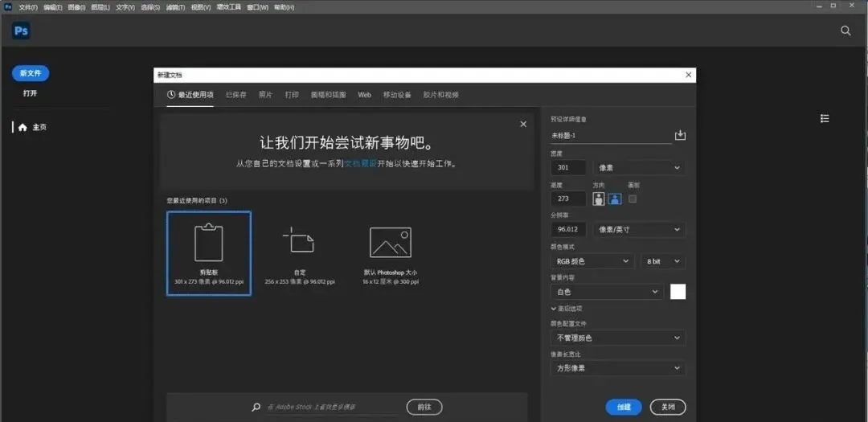868x422 pixels.
Task: Click the 新文件 button
Action: click(x=31, y=73)
